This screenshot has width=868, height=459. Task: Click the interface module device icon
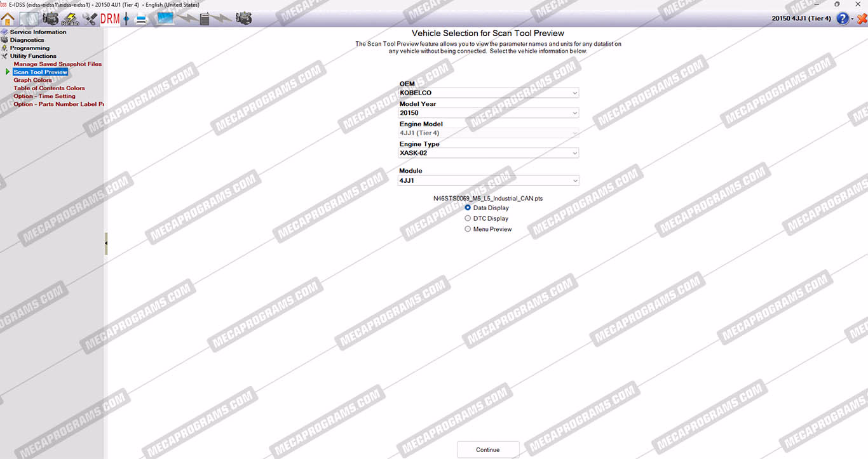click(205, 19)
